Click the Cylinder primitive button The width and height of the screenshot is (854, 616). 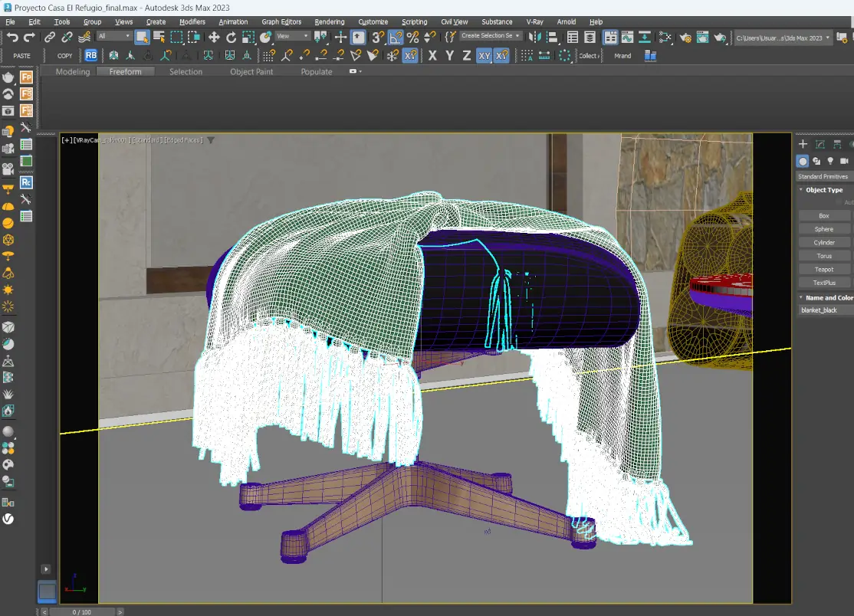pyautogui.click(x=824, y=243)
